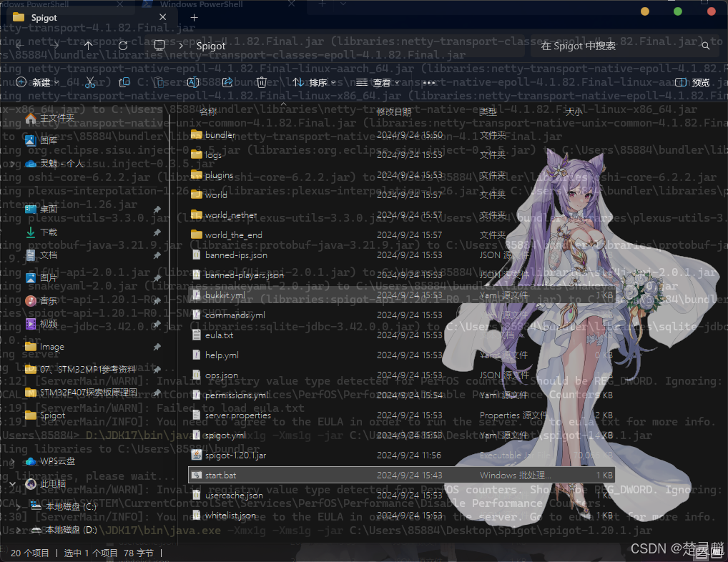Open the STM32F407 schematic folder in sidebar
The width and height of the screenshot is (728, 562).
tap(81, 392)
